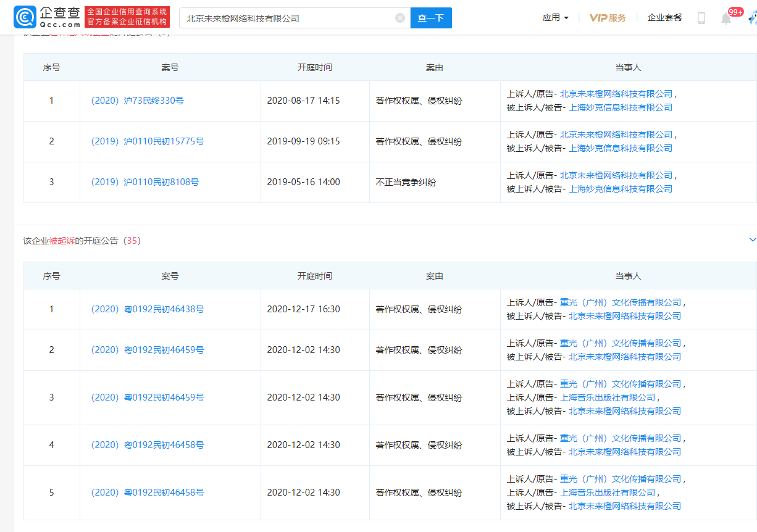This screenshot has height=532, width=757.
Task: Open case (2020)沪73民终330号
Action: tap(137, 101)
